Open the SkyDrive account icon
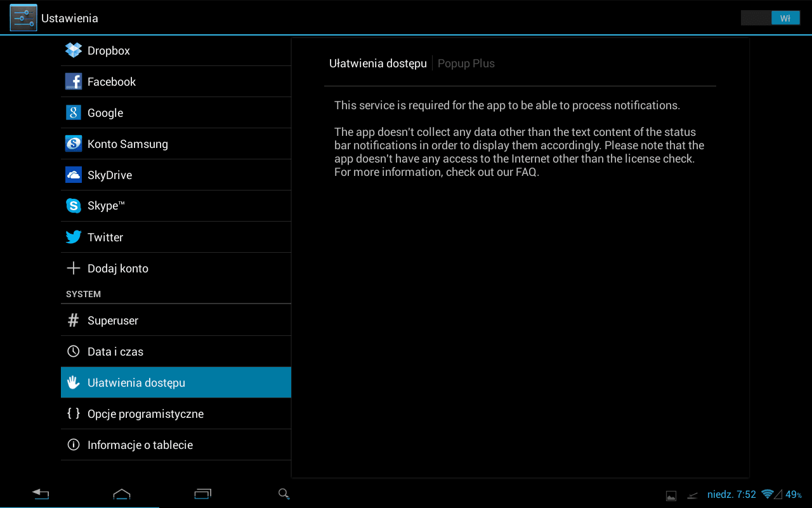 click(74, 175)
